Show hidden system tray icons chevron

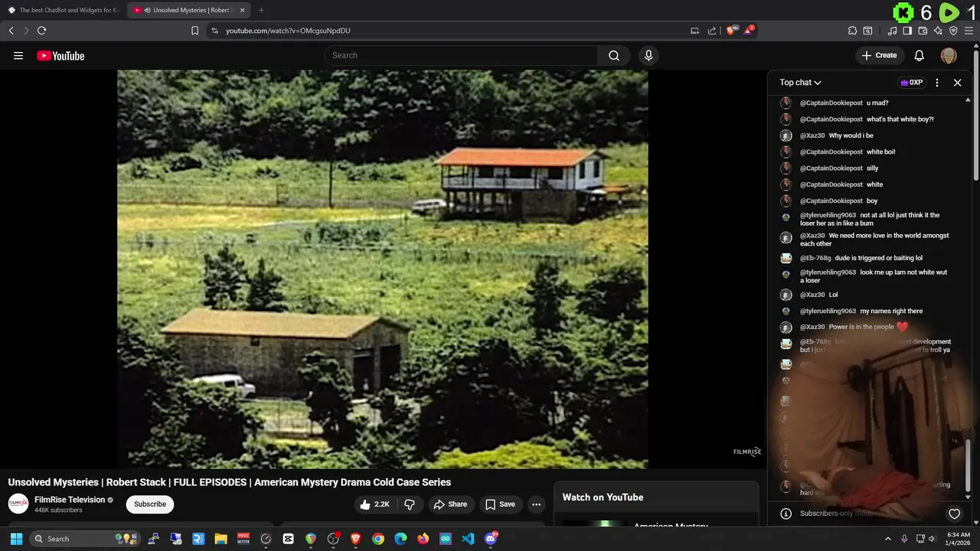[887, 539]
